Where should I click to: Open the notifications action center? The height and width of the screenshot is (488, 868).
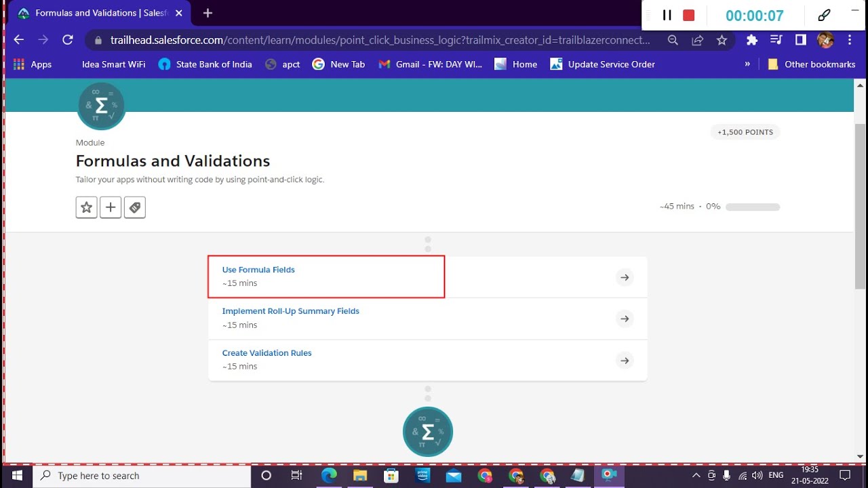[845, 475]
